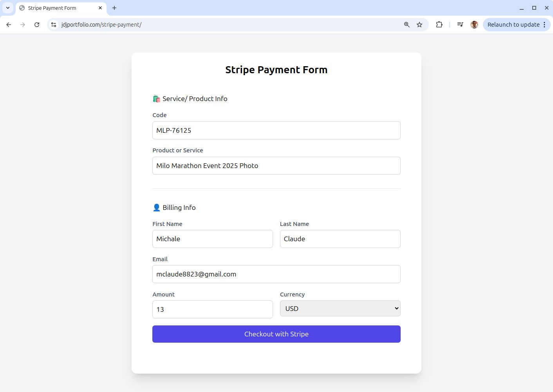553x392 pixels.
Task: Bookmark this page with the star icon
Action: (x=419, y=25)
